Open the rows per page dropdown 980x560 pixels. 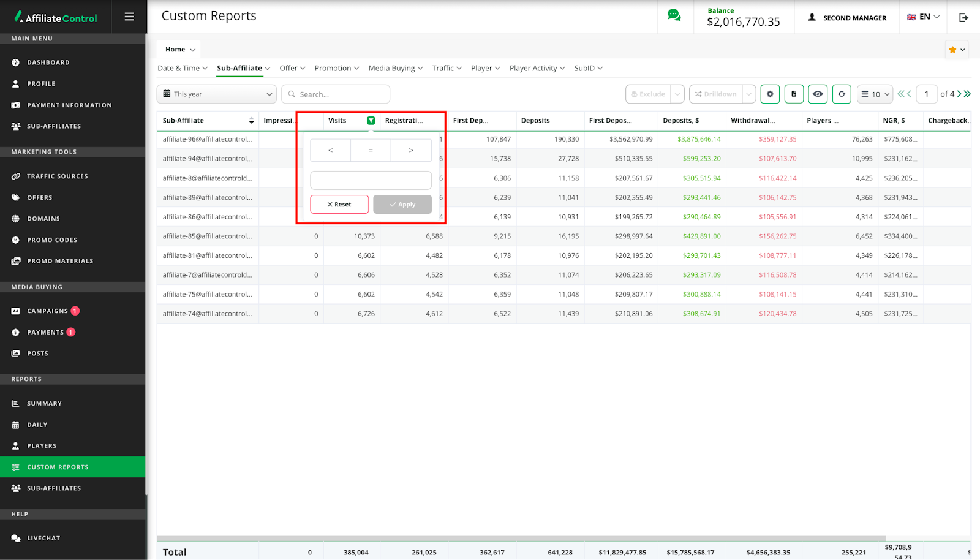click(875, 94)
